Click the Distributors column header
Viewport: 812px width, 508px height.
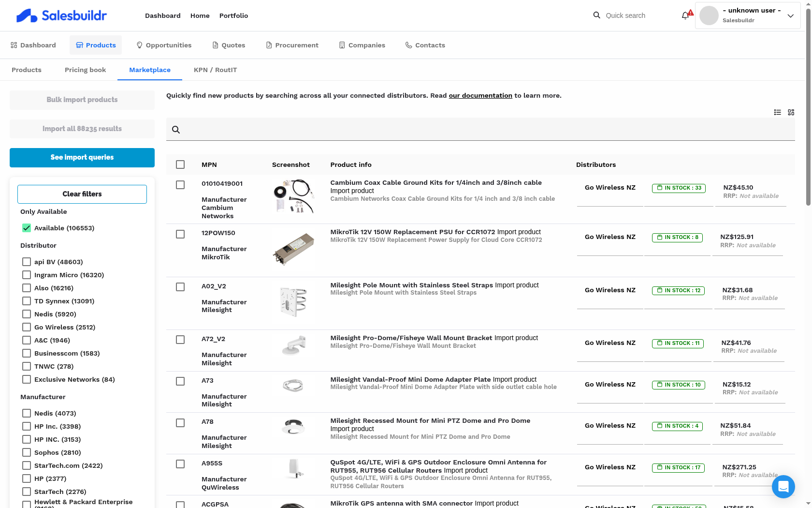click(596, 164)
